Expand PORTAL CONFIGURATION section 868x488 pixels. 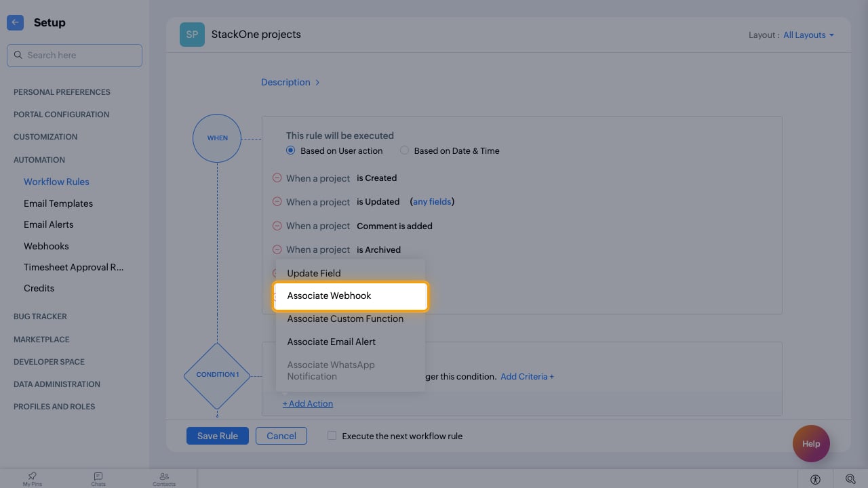(x=61, y=114)
